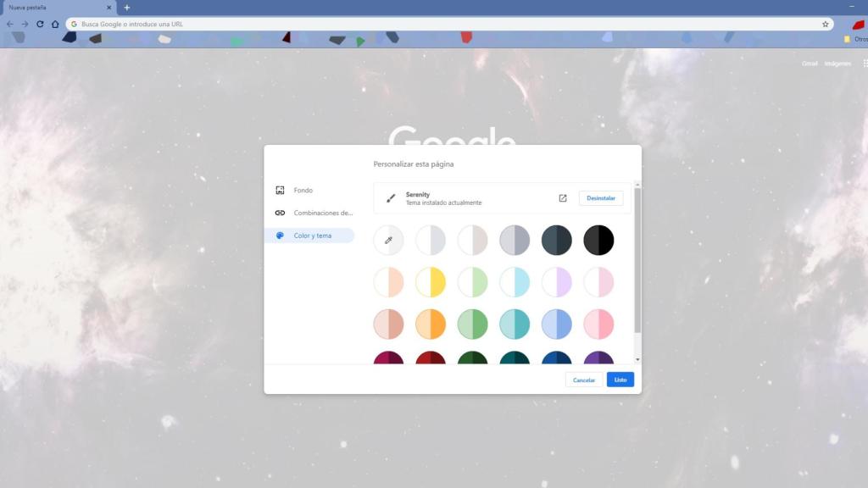This screenshot has height=488, width=868.
Task: Click the Home icon in toolbar
Action: (55, 24)
